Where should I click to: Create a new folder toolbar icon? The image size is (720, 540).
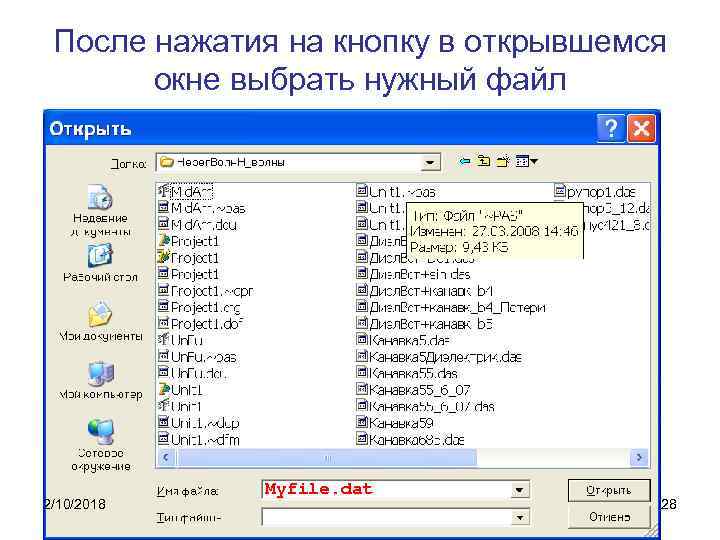(503, 161)
